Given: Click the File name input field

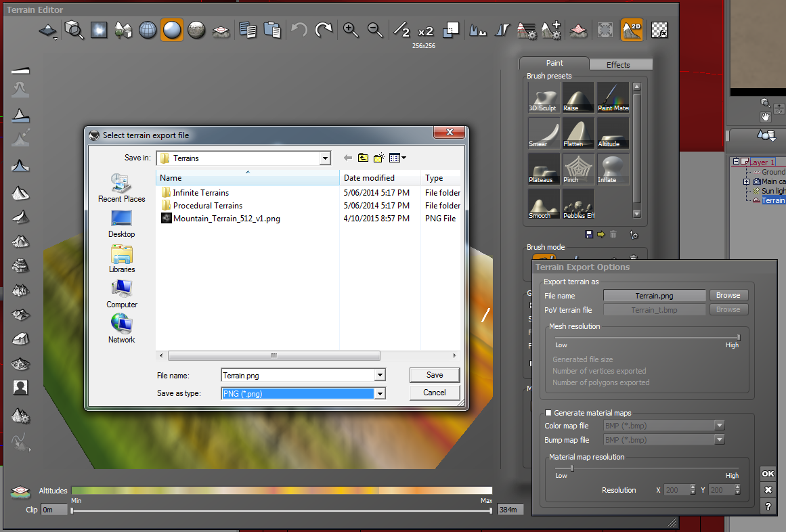Looking at the screenshot, I should [298, 375].
